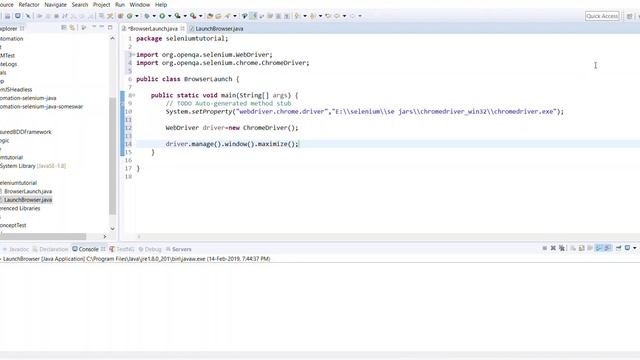The width and height of the screenshot is (640, 360).
Task: Toggle Mark Occurrences in main toolbar
Action: (253, 16)
